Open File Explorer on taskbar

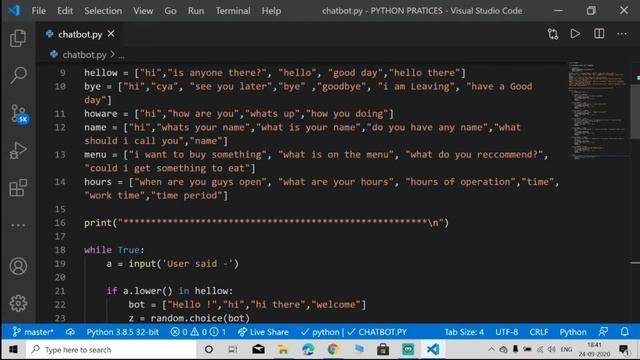click(x=283, y=350)
